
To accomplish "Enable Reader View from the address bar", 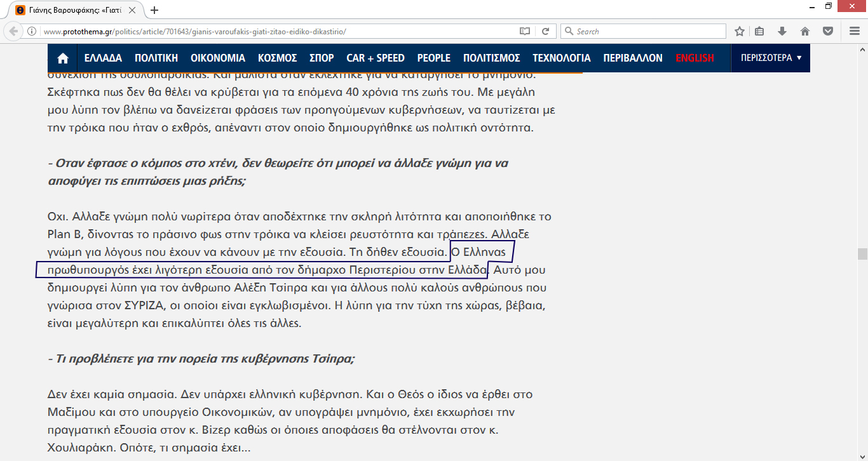I will click(524, 31).
